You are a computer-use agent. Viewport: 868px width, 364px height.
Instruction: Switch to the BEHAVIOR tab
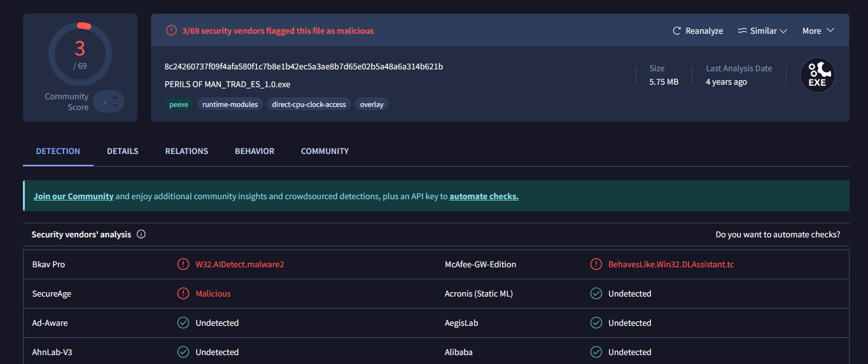(x=255, y=151)
